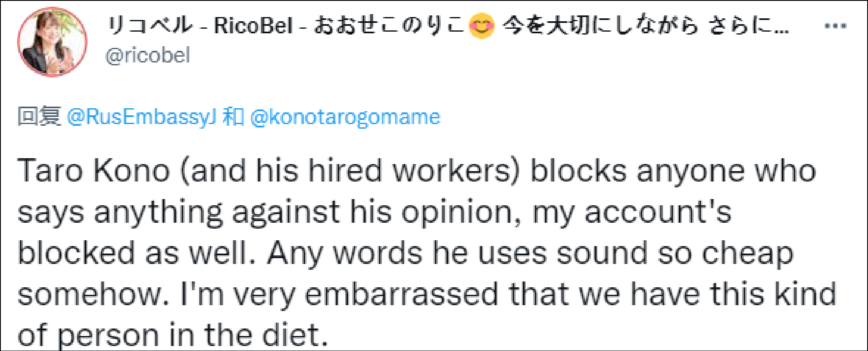
Task: Click "おおせこのりこ" in the display name
Action: [389, 26]
